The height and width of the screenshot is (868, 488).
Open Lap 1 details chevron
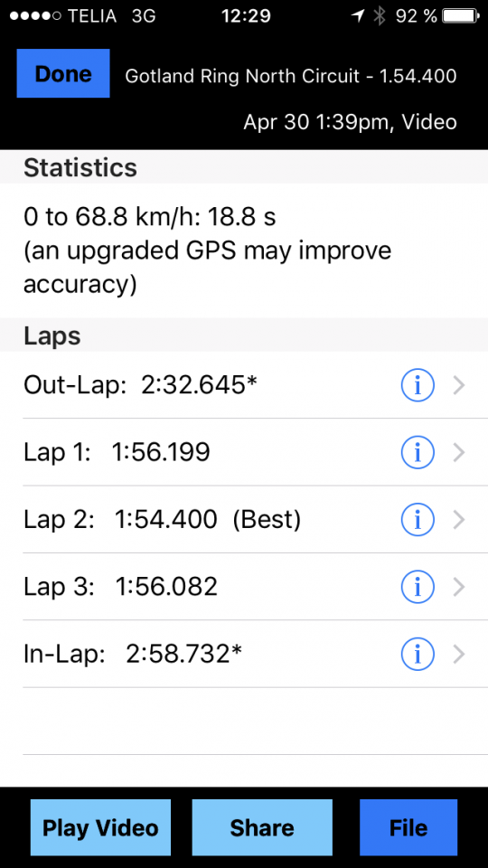pos(459,452)
